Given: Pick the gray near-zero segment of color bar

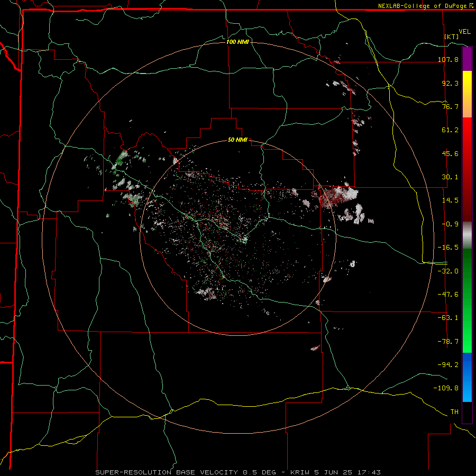Looking at the screenshot, I should pos(467,235).
